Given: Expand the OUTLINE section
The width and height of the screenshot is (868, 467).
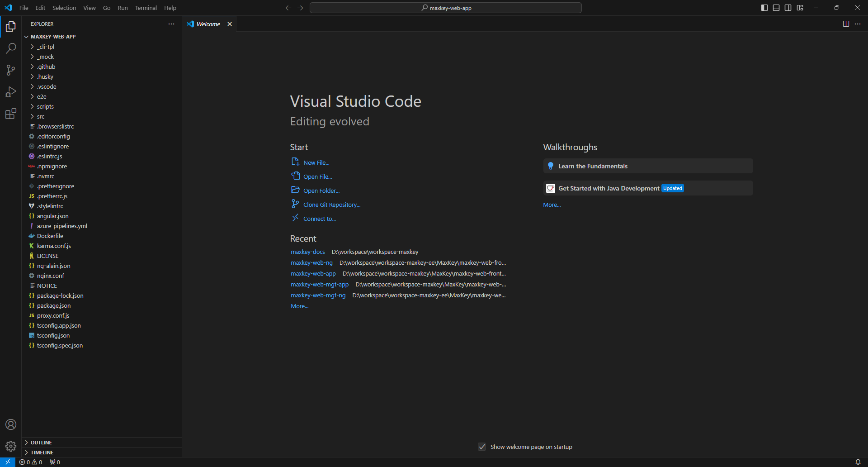Looking at the screenshot, I should [102, 443].
